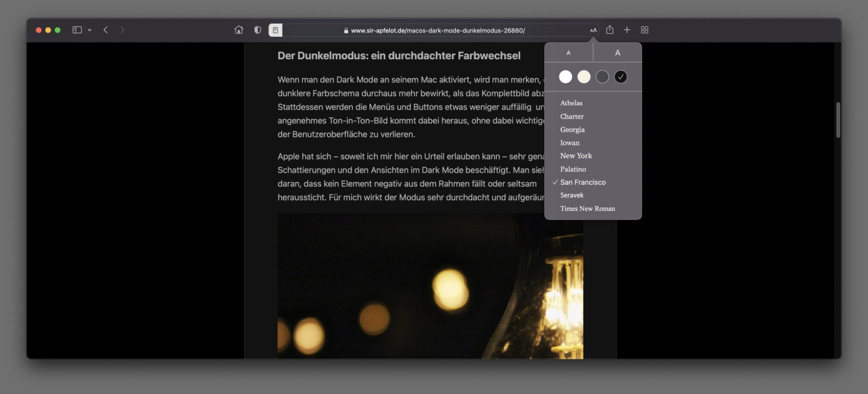Show the tab overview grid

(x=645, y=30)
